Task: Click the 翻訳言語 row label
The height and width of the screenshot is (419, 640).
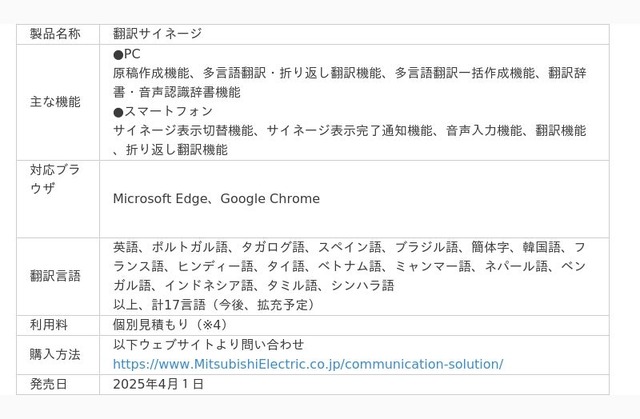Action: pyautogui.click(x=55, y=276)
